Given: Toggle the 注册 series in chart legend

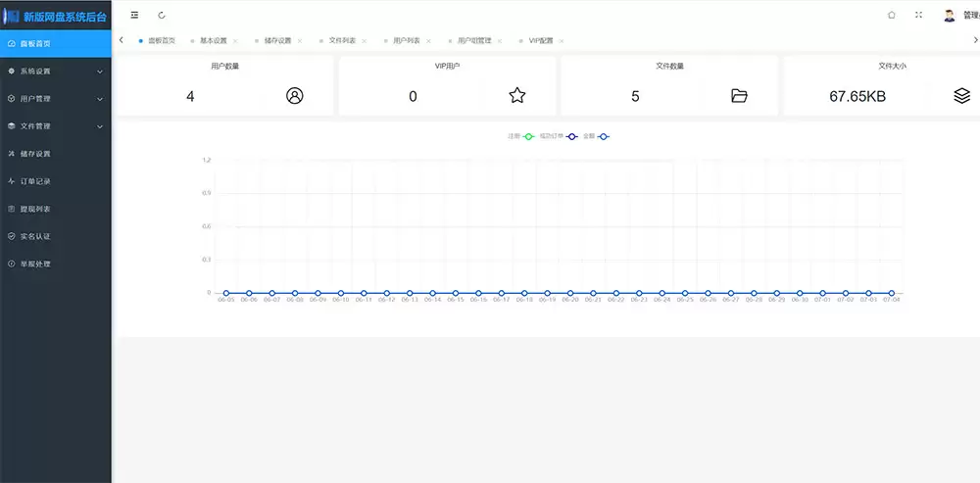Looking at the screenshot, I should pyautogui.click(x=521, y=136).
